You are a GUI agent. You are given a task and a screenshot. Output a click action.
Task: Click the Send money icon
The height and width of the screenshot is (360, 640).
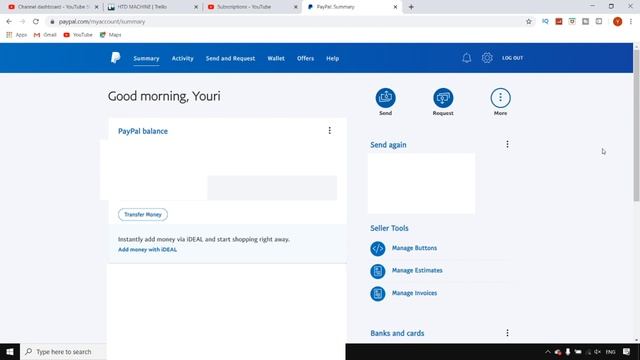(x=385, y=98)
